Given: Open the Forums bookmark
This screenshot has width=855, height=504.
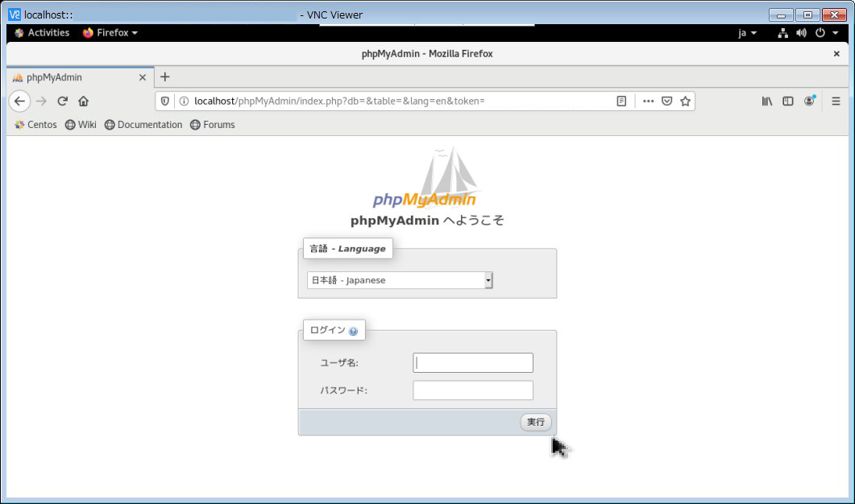Looking at the screenshot, I should (x=213, y=125).
